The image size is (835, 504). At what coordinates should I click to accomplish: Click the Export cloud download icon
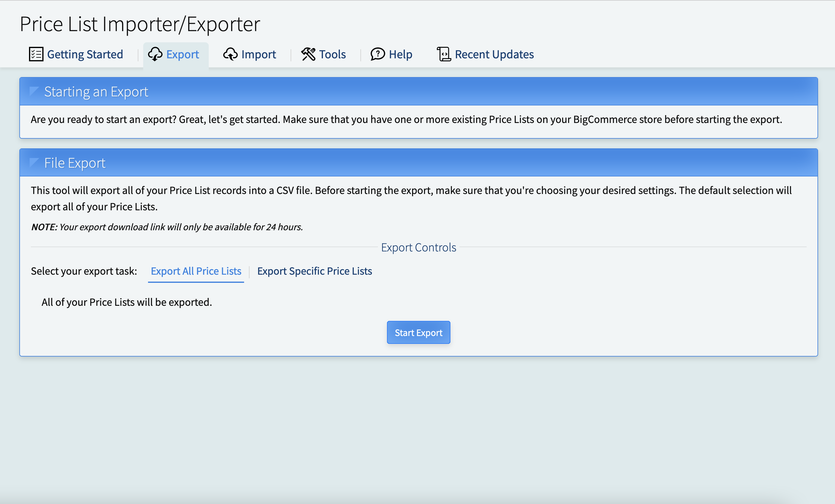click(155, 54)
